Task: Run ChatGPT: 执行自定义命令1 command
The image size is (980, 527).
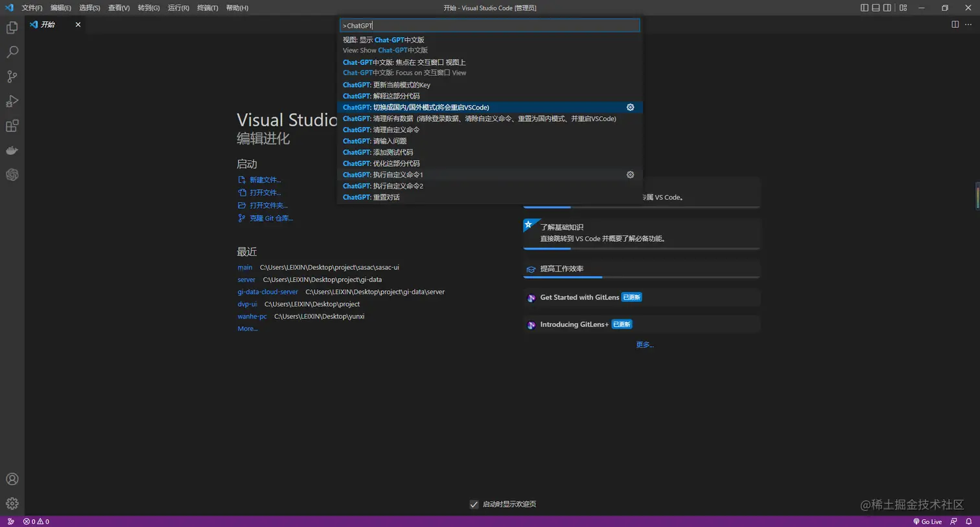Action: pyautogui.click(x=490, y=175)
